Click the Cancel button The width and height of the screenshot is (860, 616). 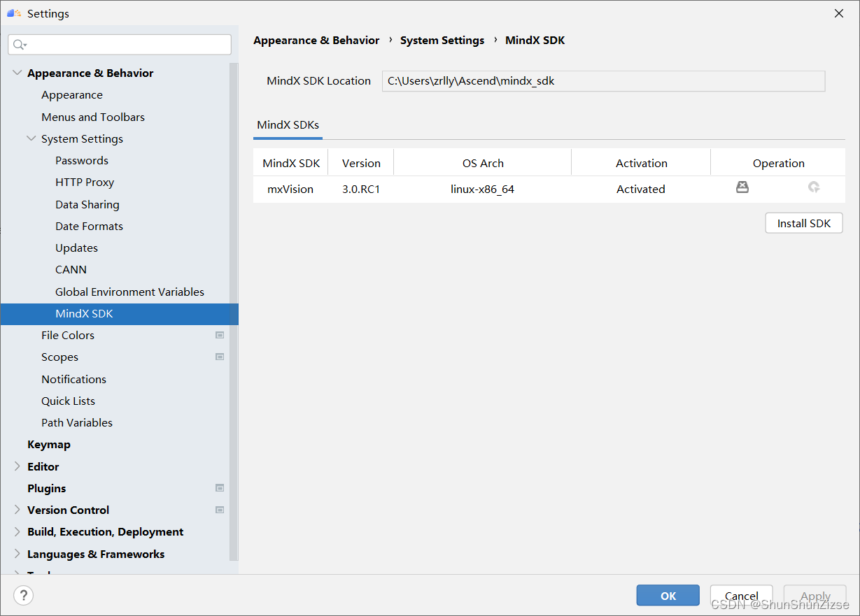[x=742, y=596]
